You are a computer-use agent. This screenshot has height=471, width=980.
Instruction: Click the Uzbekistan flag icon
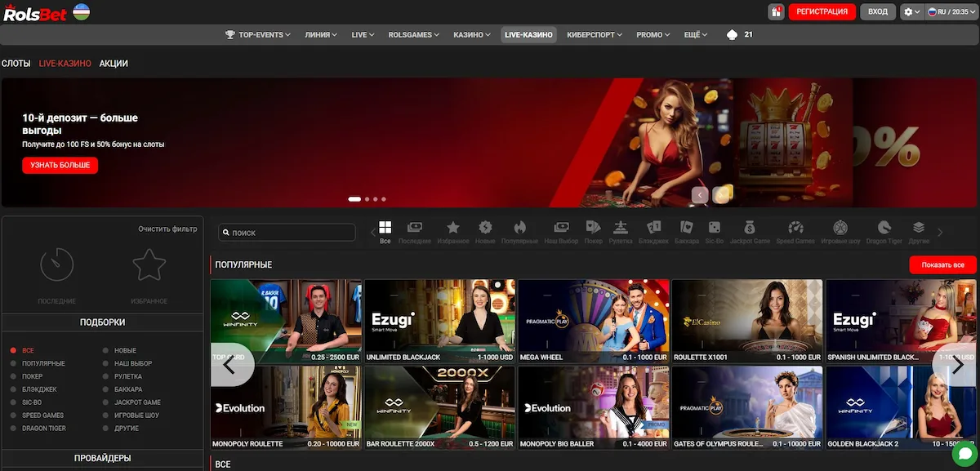pos(81,11)
